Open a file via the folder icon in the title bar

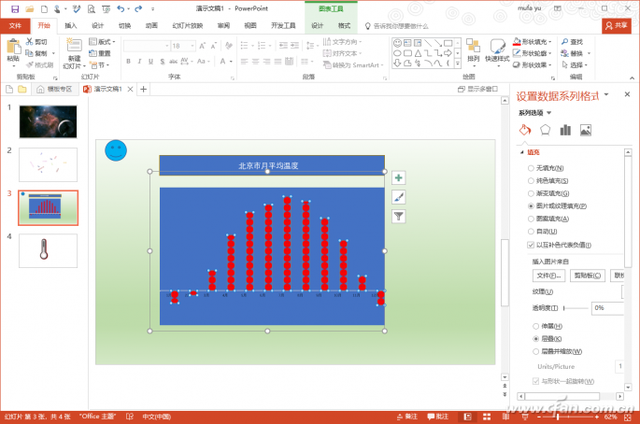point(29,9)
